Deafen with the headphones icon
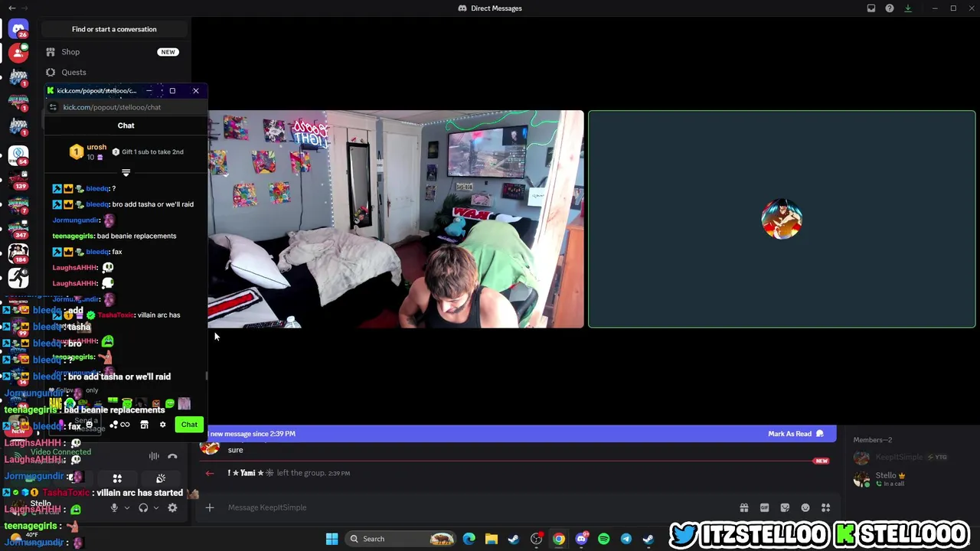The width and height of the screenshot is (980, 551). [x=143, y=507]
